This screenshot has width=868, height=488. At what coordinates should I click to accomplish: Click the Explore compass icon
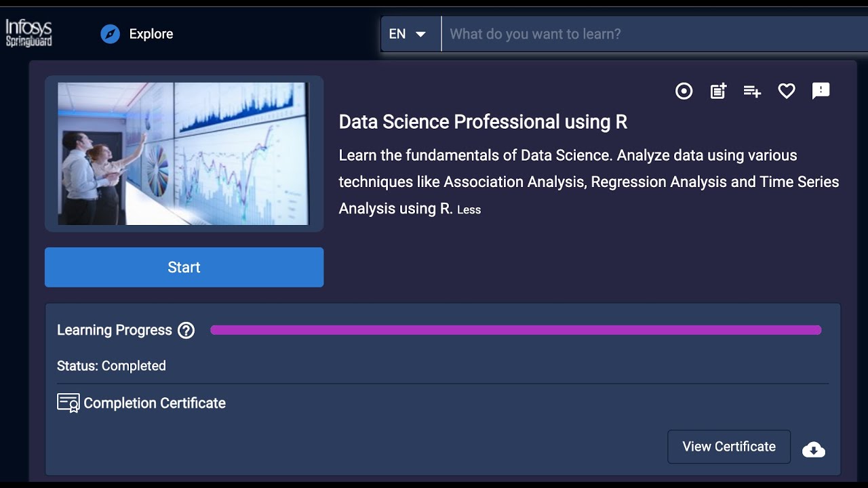(x=110, y=34)
